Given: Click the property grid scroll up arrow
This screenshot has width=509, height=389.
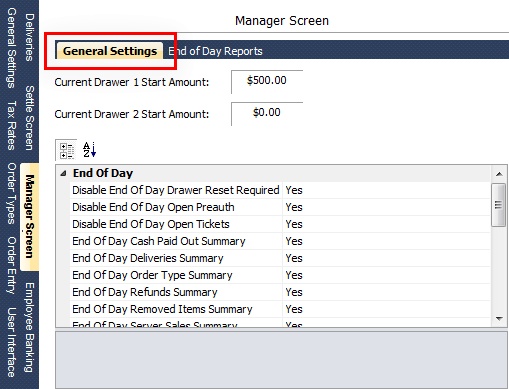Looking at the screenshot, I should click(499, 174).
